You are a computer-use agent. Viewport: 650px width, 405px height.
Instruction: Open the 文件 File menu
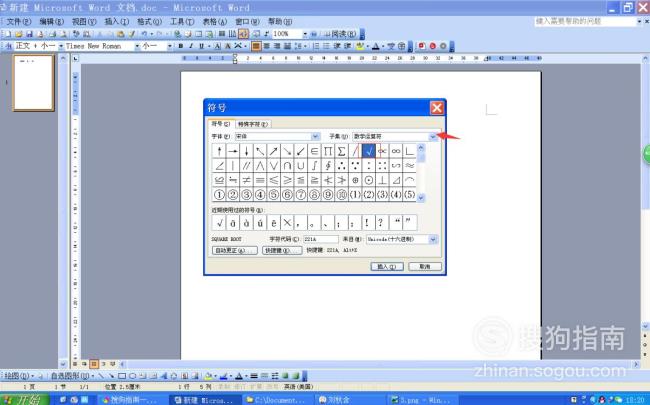(19, 22)
